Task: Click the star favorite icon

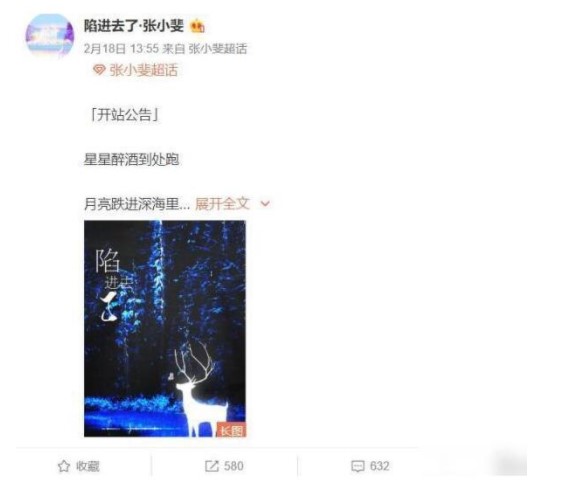Action: tap(64, 466)
